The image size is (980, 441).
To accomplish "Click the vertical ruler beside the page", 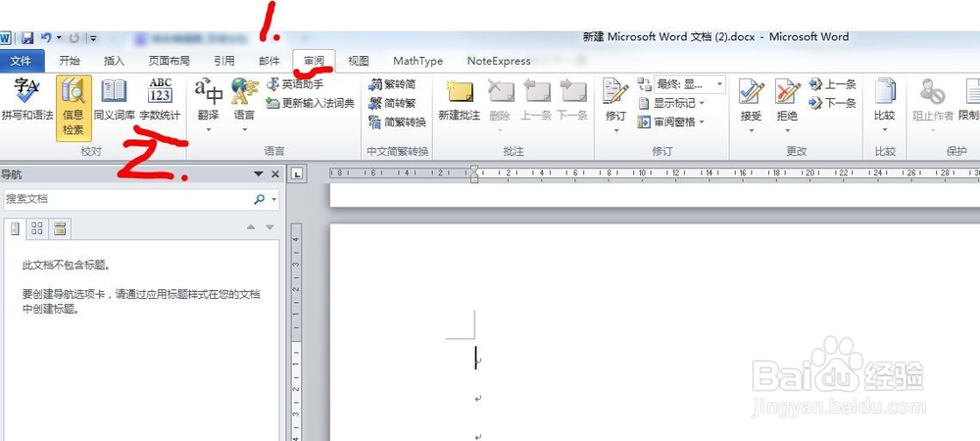I will 296,331.
